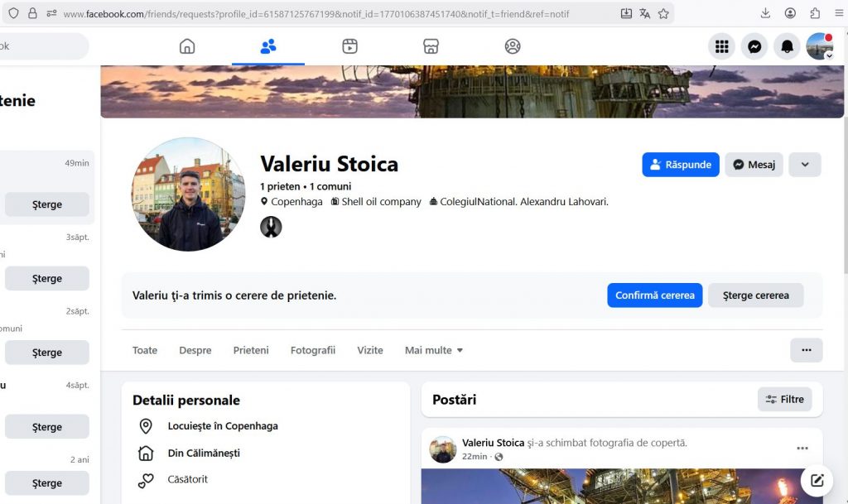Expand the 'Mai multe' dropdown

(434, 350)
